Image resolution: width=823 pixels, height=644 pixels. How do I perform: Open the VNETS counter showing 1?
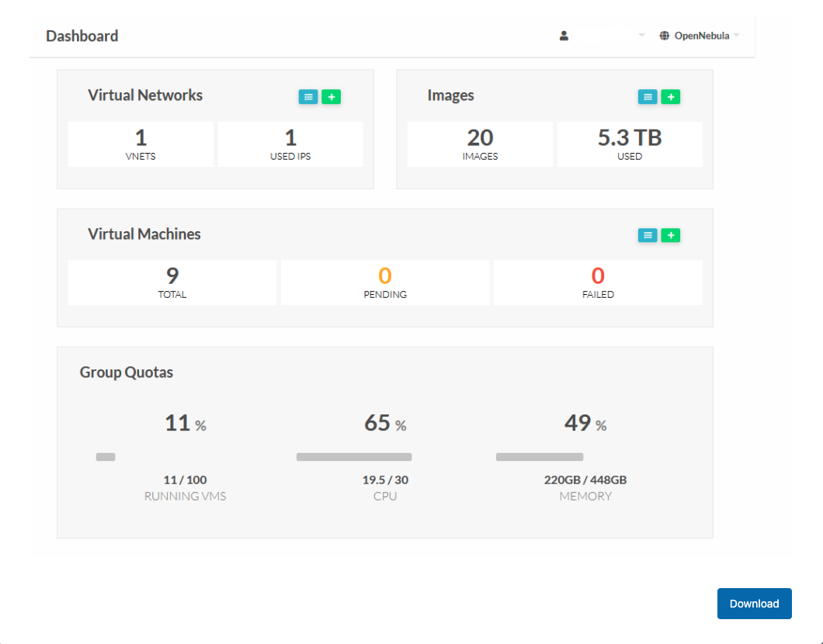click(x=141, y=144)
